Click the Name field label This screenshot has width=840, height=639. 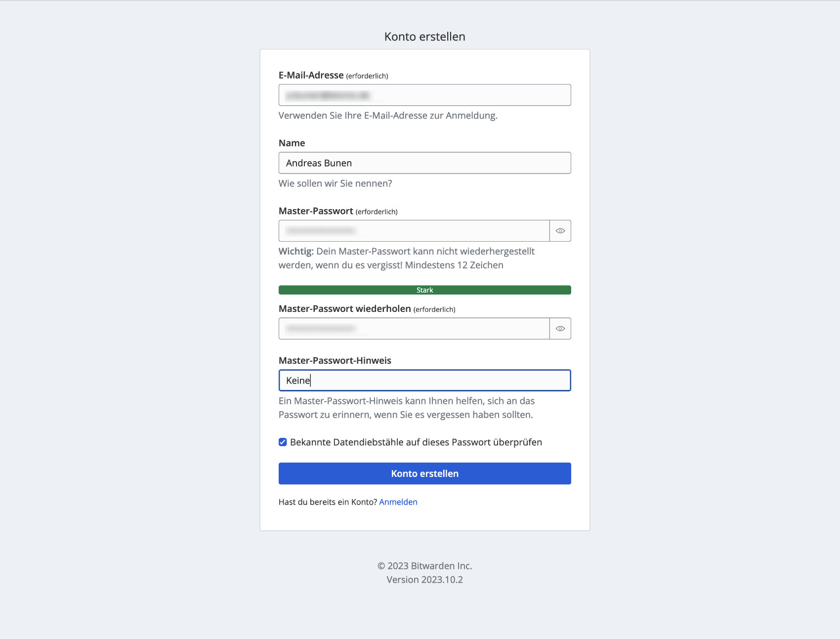(x=292, y=143)
